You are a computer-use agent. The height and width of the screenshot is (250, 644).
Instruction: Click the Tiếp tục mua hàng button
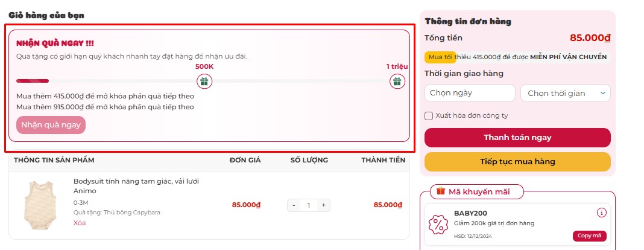click(x=517, y=162)
